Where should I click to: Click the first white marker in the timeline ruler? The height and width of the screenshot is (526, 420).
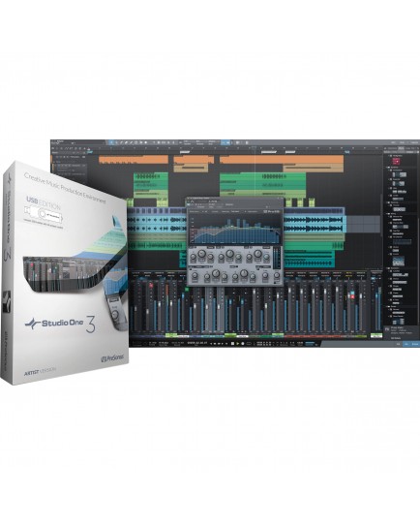(x=185, y=152)
